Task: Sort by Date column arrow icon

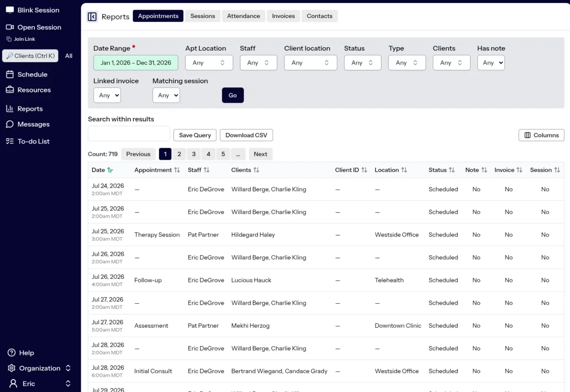Action: 110,170
